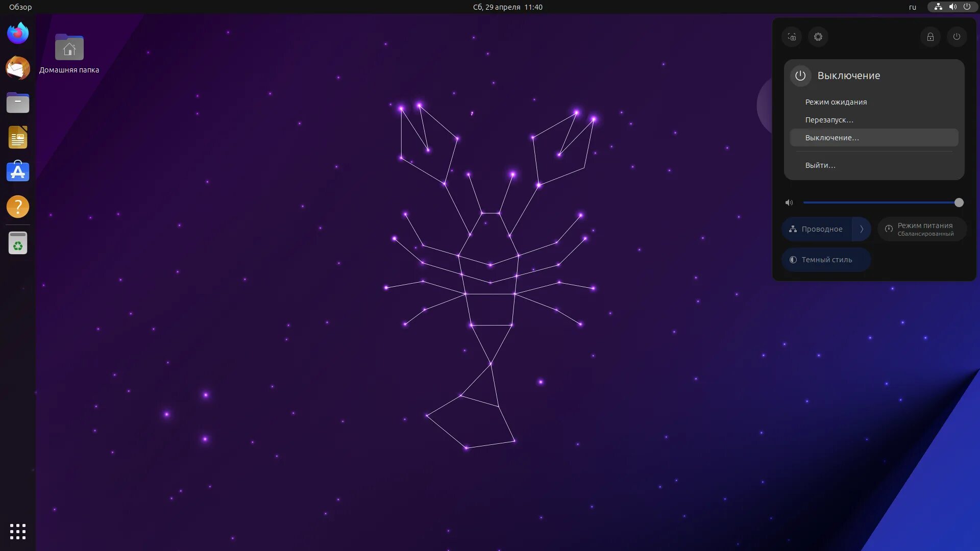
Task: Click the power icon beside Выключение header
Action: coord(800,76)
